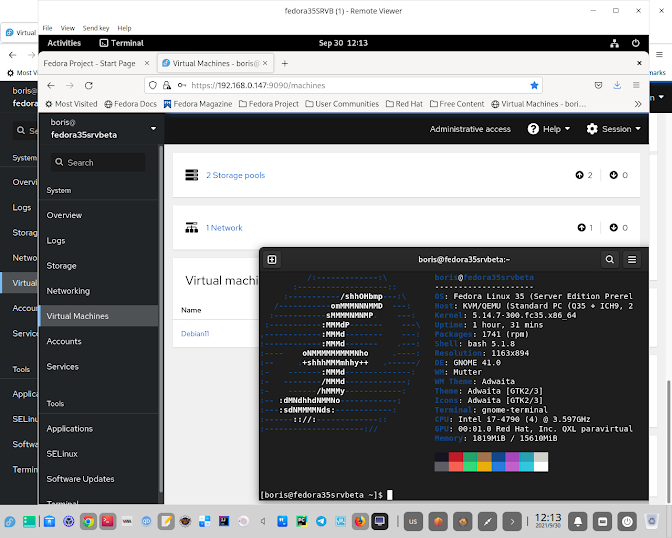Click the Cockpit sidebar scrollbar
The height and width of the screenshot is (538, 672).
[161, 319]
